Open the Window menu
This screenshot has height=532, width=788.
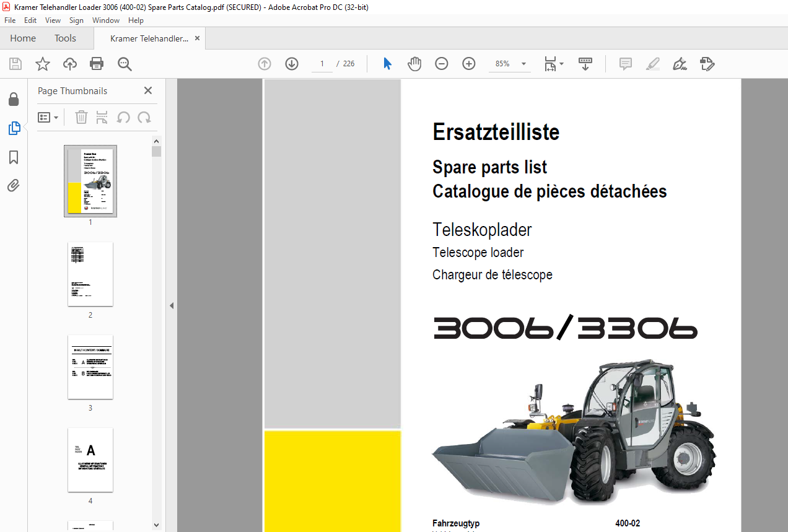pos(106,20)
